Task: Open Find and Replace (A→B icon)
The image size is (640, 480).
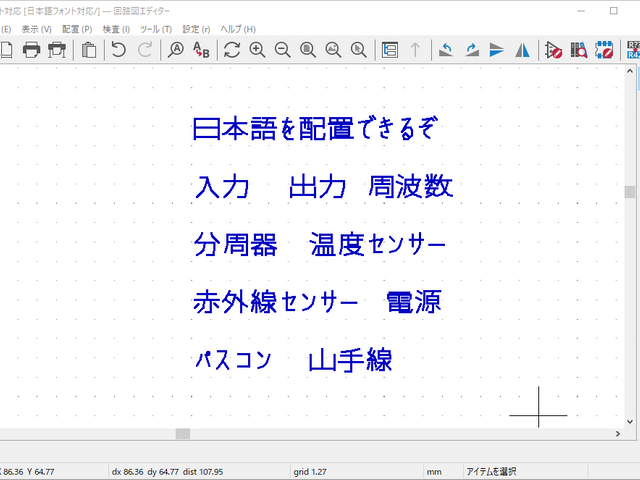Action: 201,50
